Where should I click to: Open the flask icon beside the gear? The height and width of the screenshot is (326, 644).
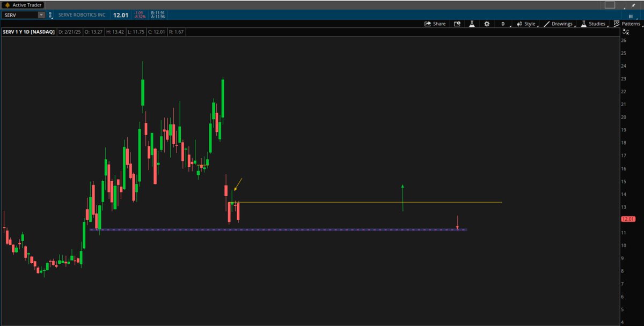point(472,24)
